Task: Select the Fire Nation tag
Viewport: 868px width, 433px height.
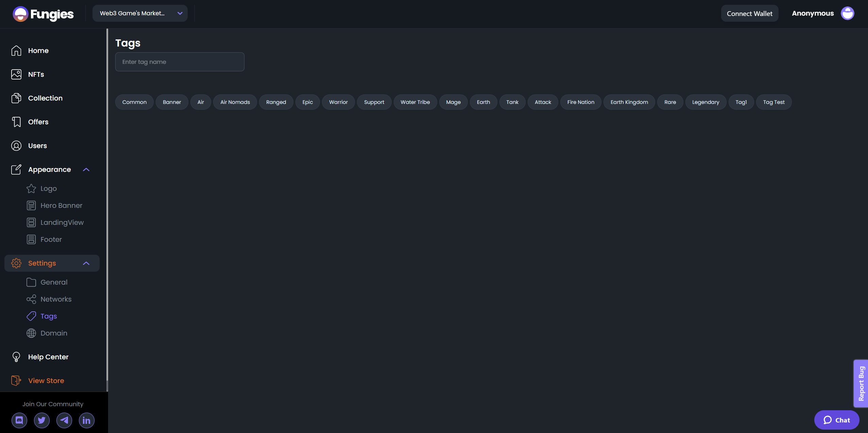Action: coord(581,102)
